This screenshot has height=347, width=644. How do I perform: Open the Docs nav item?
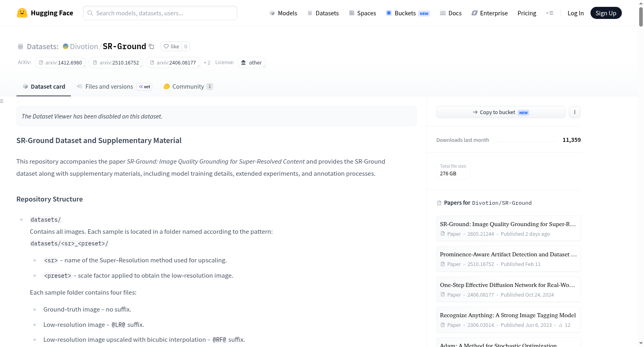pyautogui.click(x=451, y=13)
